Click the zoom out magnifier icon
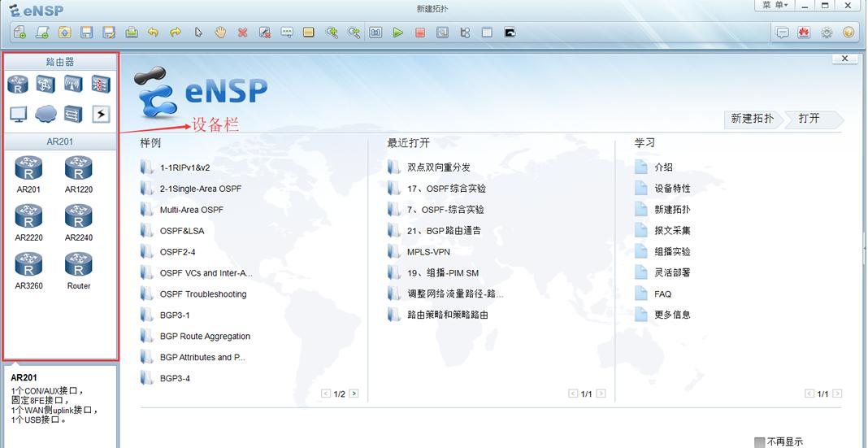868x448 pixels. [354, 33]
